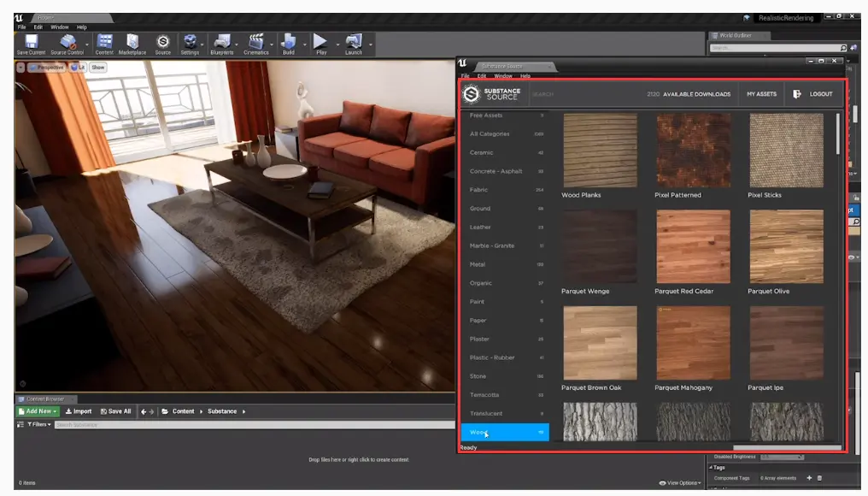Screen dimensions: 868x496
Task: Click the Save All button
Action: click(x=115, y=411)
